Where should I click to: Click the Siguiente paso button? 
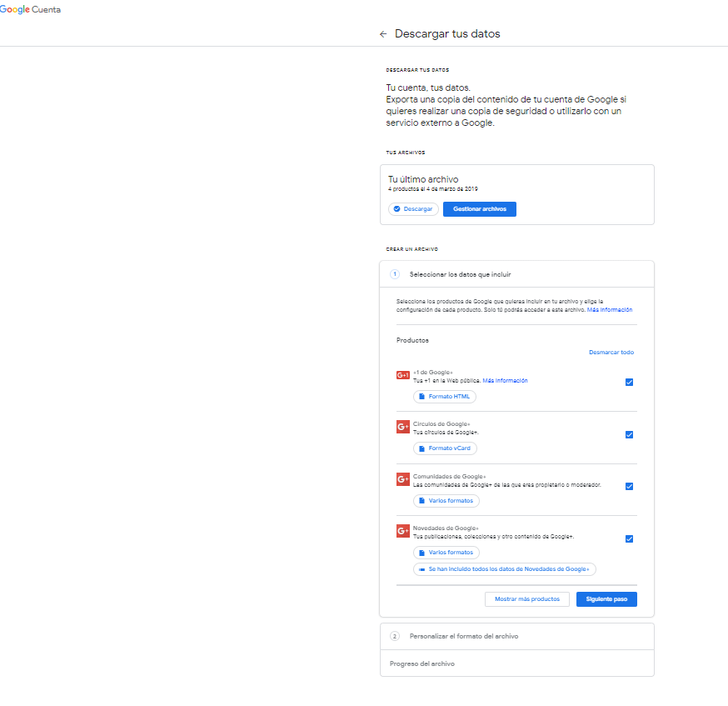(606, 599)
